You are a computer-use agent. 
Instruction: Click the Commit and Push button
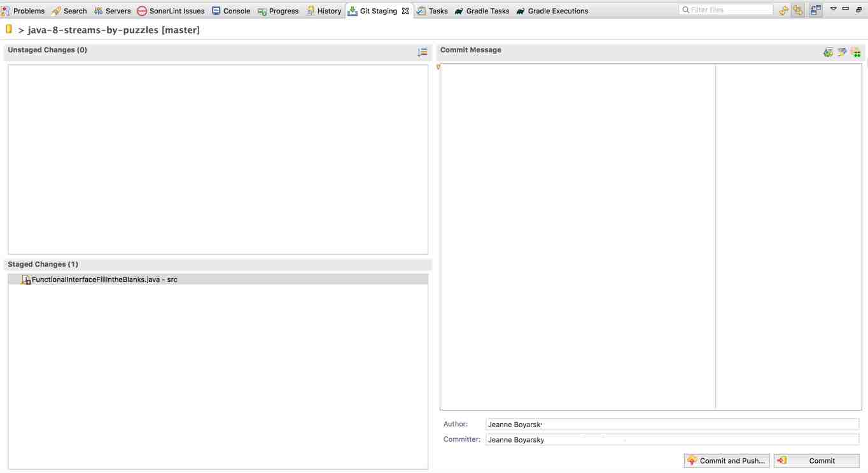[726, 460]
